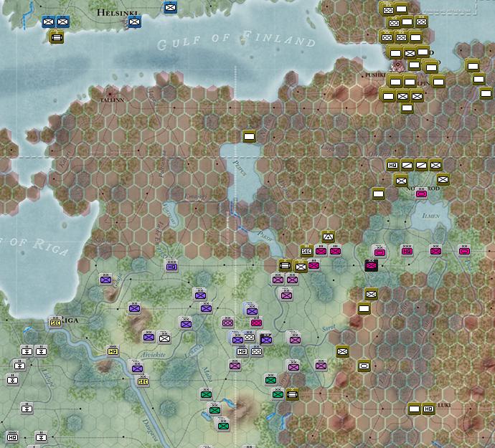Screen dimensions: 495x448
Task: Select the yellow SEC counter below the purple stack
Action: (143, 381)
